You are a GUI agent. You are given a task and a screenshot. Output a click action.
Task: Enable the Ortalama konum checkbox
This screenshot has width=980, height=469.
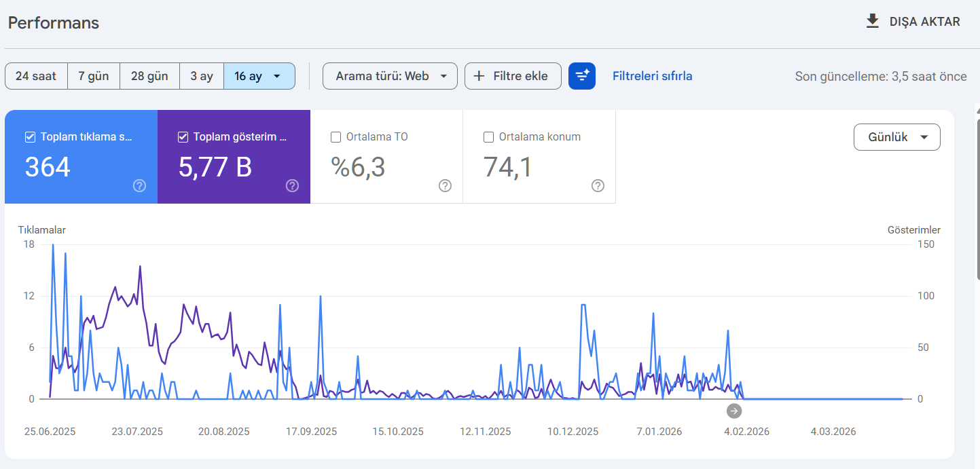pos(488,137)
